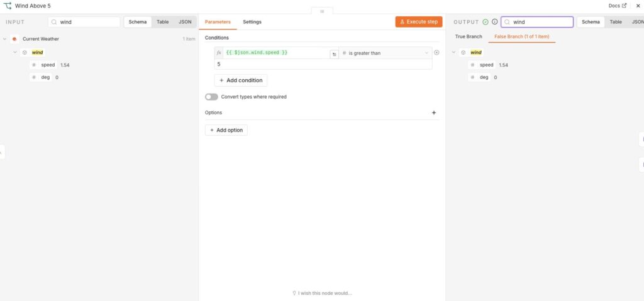Open the False Branch tab
The width and height of the screenshot is (644, 301).
coord(521,36)
